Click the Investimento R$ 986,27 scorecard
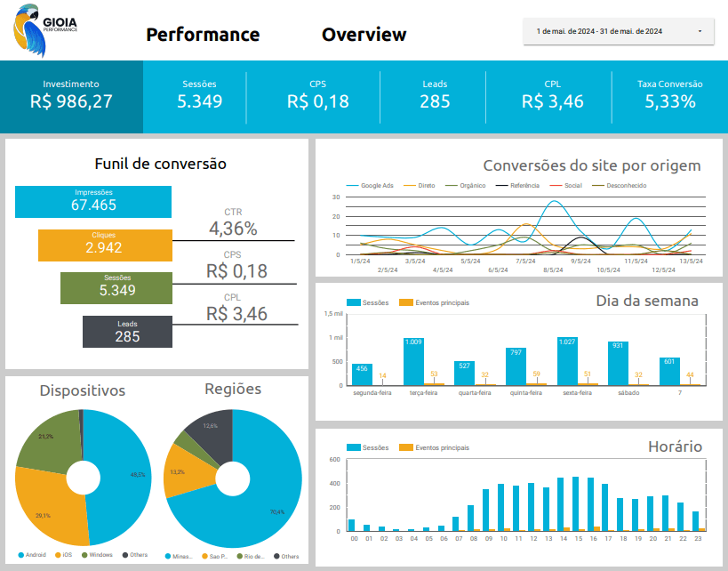The image size is (728, 571). [71, 96]
